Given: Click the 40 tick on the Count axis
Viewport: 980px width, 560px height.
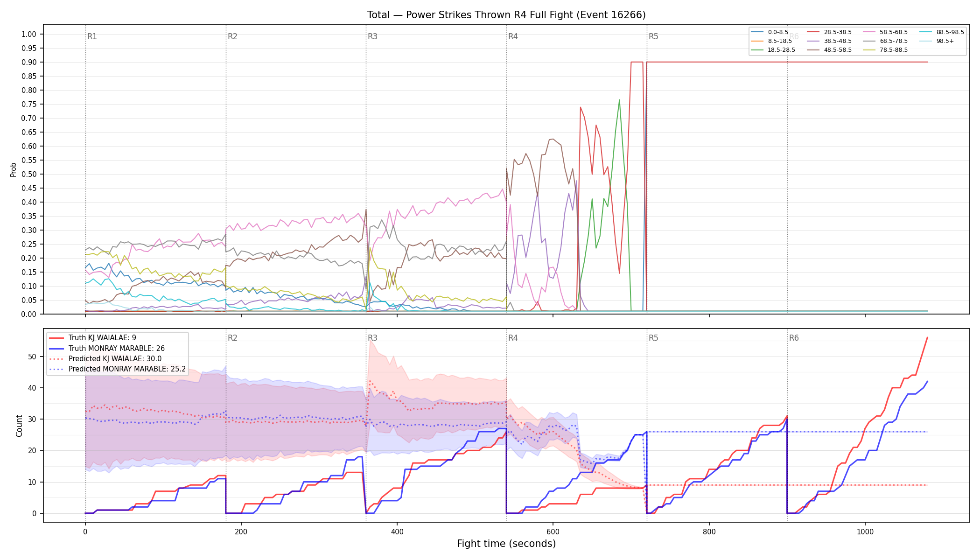Looking at the screenshot, I should point(32,388).
